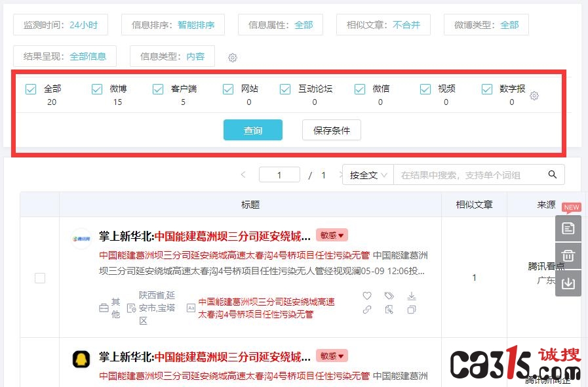The image size is (588, 387).
Task: Open 信息类型 内容 dropdown
Action: point(172,56)
